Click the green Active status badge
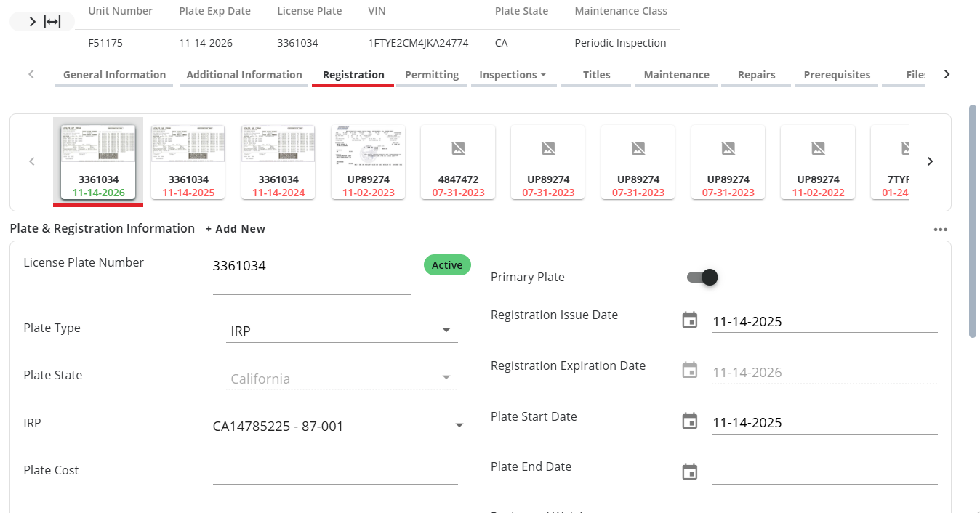The image size is (980, 513). coord(446,264)
